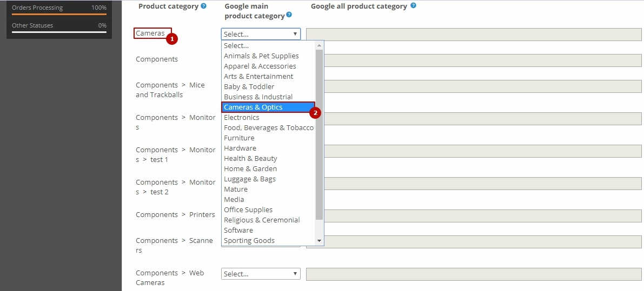644x291 pixels.
Task: Choose Electronics in the dropdown list
Action: 242,117
